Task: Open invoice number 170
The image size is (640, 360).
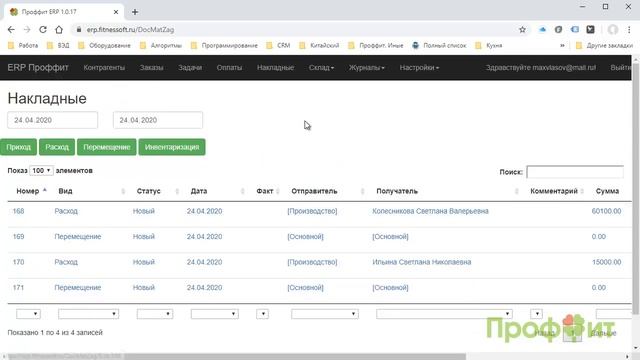Action: point(18,262)
